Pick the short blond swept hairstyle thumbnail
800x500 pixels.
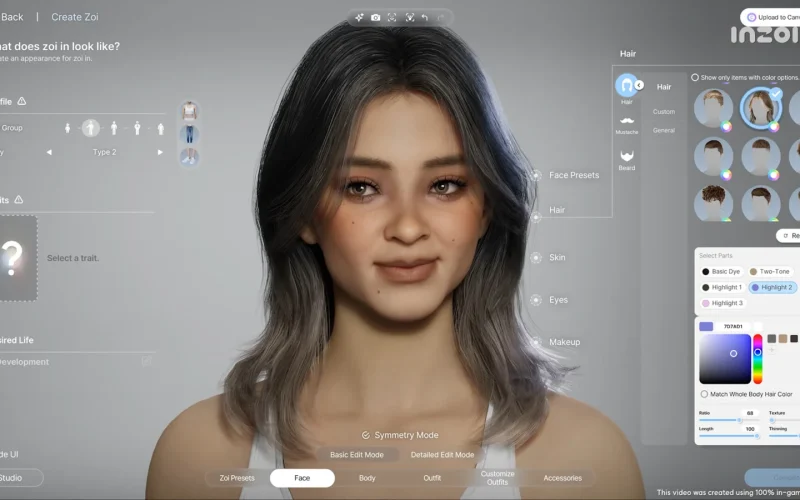713,108
